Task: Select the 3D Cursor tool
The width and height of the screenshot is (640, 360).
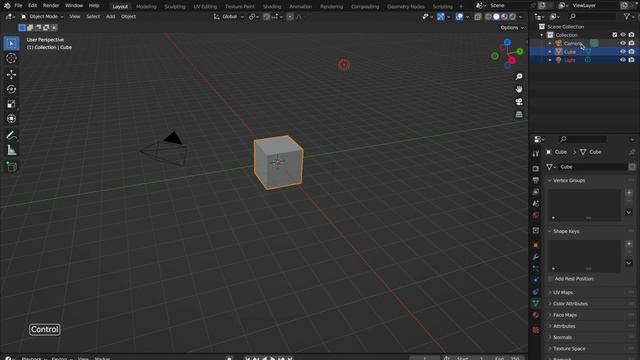Action: coord(11,58)
